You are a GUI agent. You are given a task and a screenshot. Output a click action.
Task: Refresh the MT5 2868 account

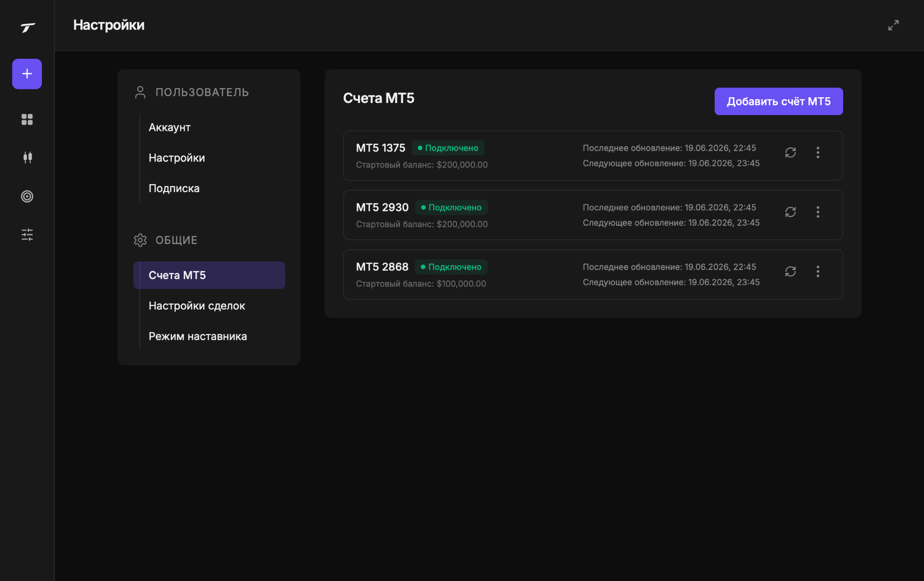tap(790, 271)
